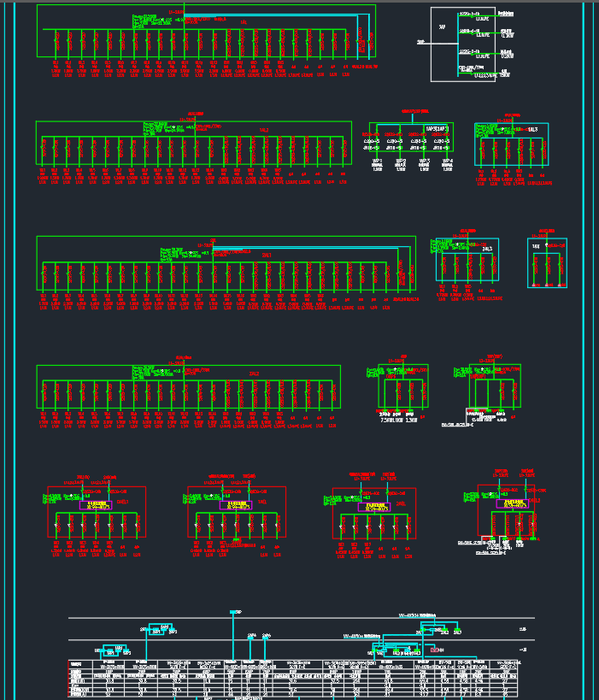Click the tall cyan vertical line above the table

[x=232, y=637]
